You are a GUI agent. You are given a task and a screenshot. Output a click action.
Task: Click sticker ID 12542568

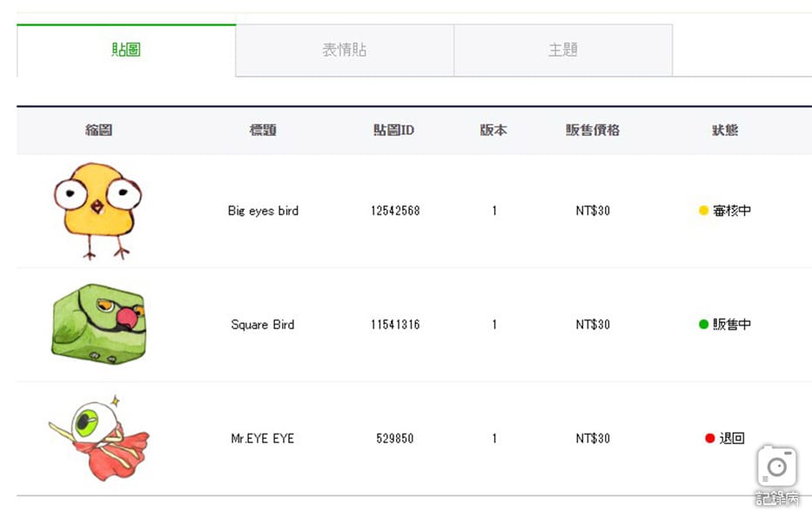pos(395,211)
